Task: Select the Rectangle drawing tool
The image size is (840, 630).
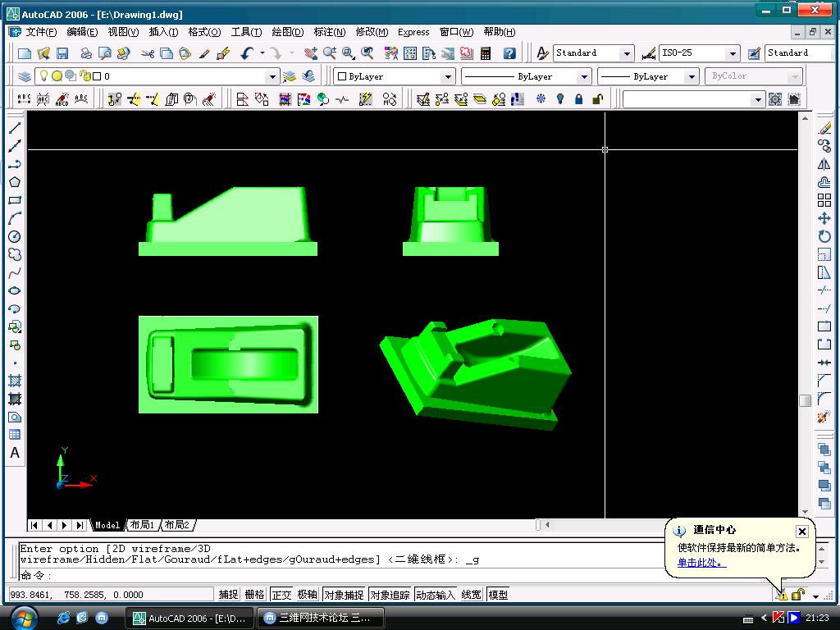Action: click(15, 200)
